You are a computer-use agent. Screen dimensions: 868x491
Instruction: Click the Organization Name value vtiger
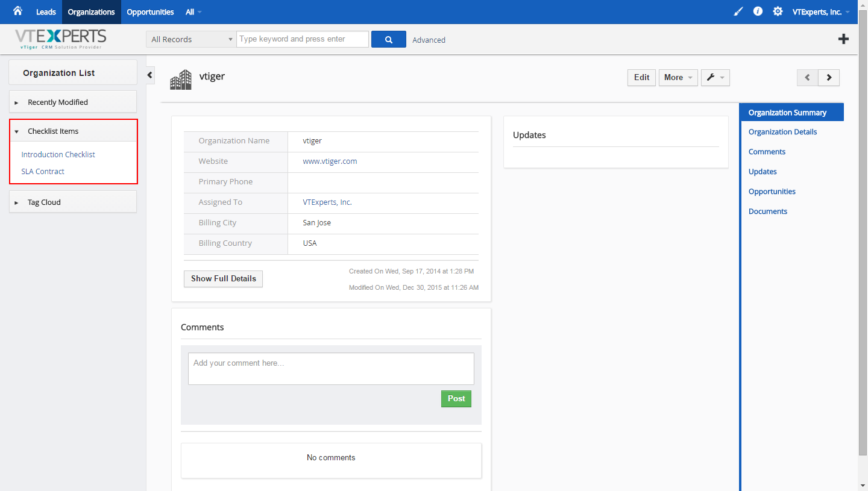pos(312,140)
